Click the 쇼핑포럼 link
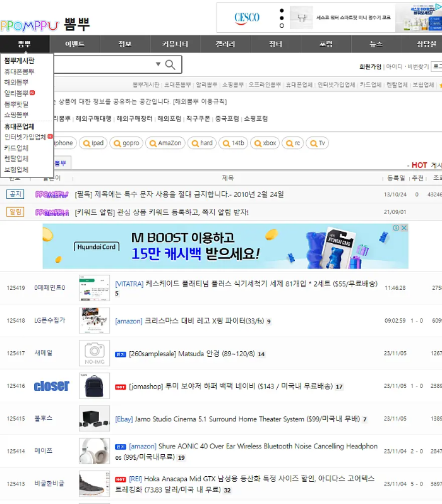Screen dimensions: 442x504 256,119
